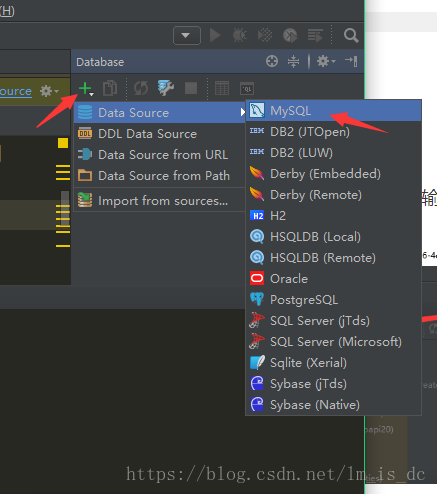
Task: Select DDL Data Source menu item
Action: coord(160,134)
